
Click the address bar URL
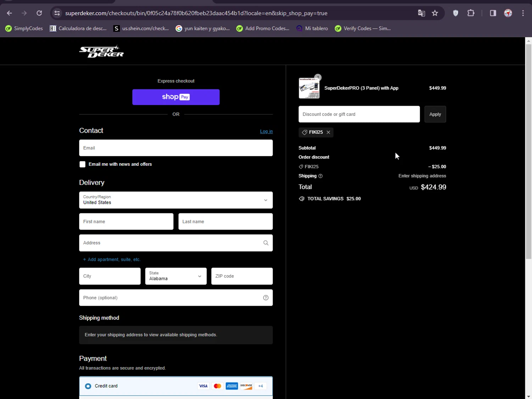pyautogui.click(x=196, y=13)
